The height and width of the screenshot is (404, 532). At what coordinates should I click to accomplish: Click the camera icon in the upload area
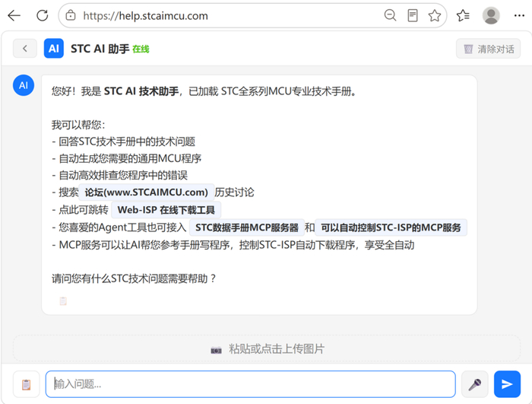(x=216, y=350)
